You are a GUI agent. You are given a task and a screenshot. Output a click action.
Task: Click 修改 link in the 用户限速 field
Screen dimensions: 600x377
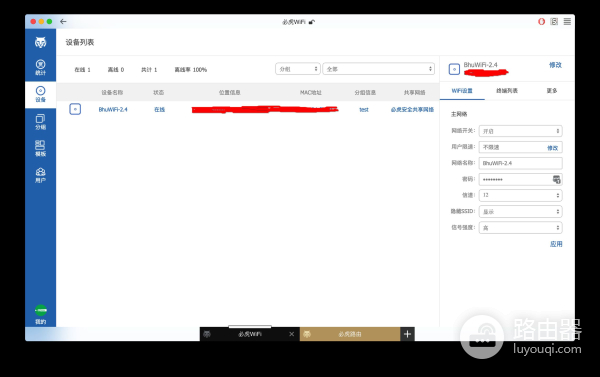552,148
